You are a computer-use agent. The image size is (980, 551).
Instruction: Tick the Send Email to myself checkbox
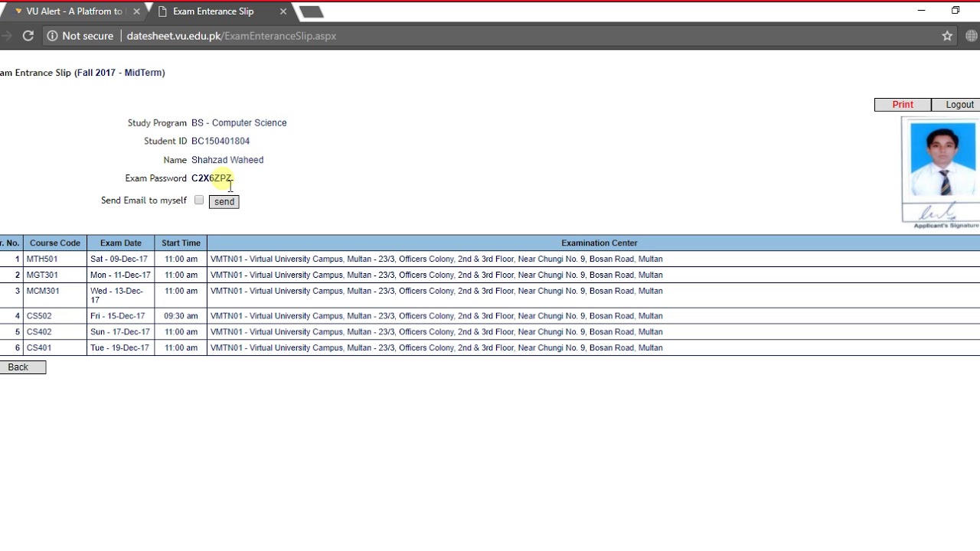click(x=199, y=200)
